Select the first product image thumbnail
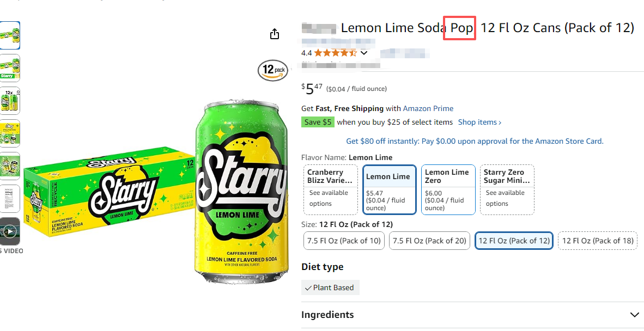 pyautogui.click(x=10, y=35)
